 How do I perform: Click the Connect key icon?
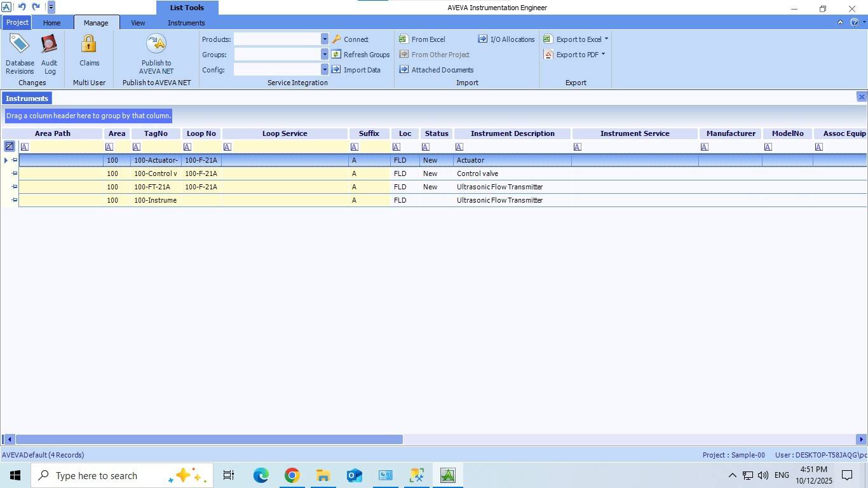point(337,39)
